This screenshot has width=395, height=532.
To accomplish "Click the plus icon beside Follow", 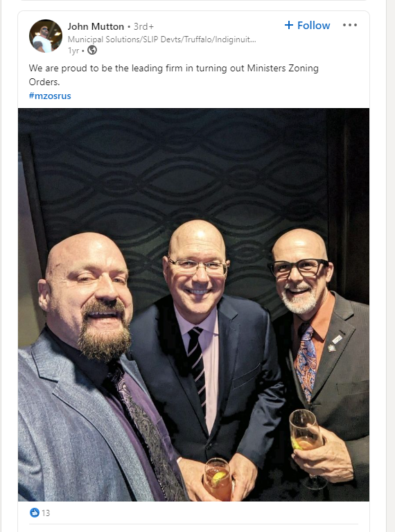I will click(289, 25).
